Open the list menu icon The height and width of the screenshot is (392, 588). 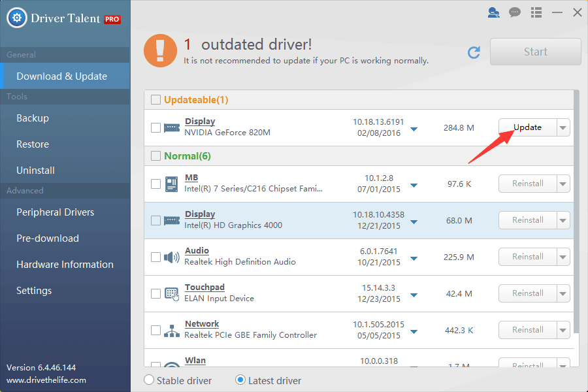coord(536,12)
